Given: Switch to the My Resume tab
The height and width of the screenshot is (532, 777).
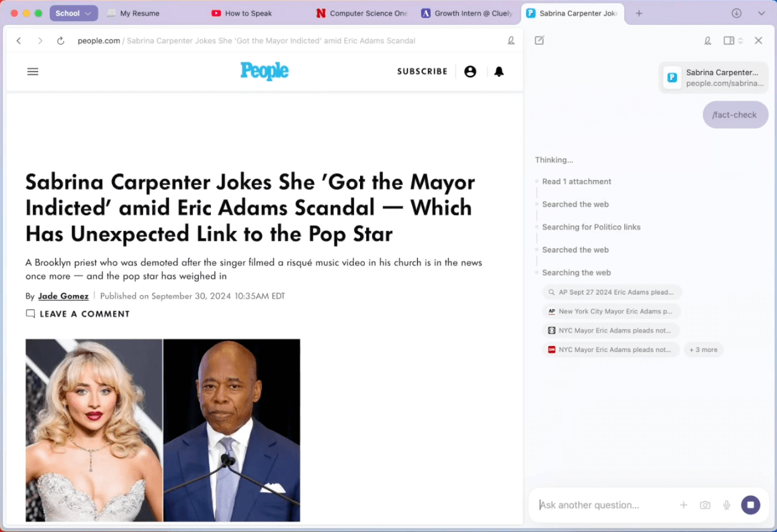Looking at the screenshot, I should tap(139, 13).
